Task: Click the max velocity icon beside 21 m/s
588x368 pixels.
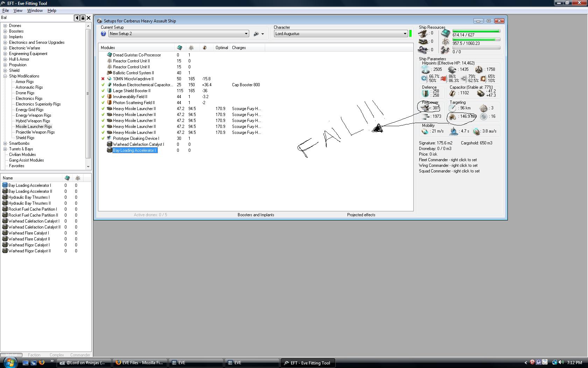Action: [425, 131]
